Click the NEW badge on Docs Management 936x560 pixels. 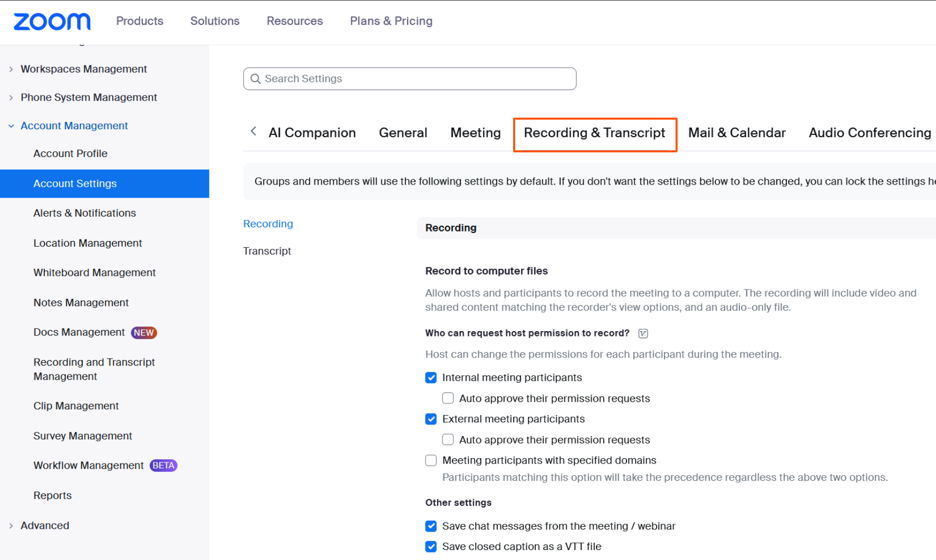coord(144,333)
